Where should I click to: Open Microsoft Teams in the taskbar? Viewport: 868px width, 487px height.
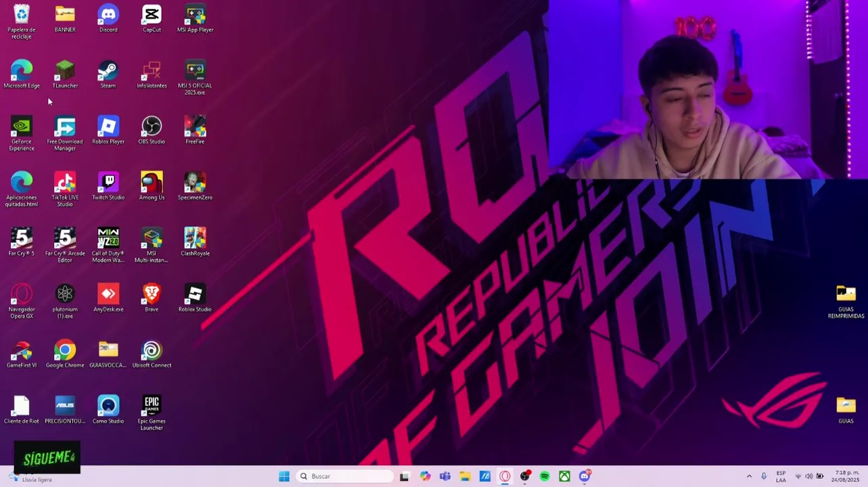pyautogui.click(x=445, y=476)
